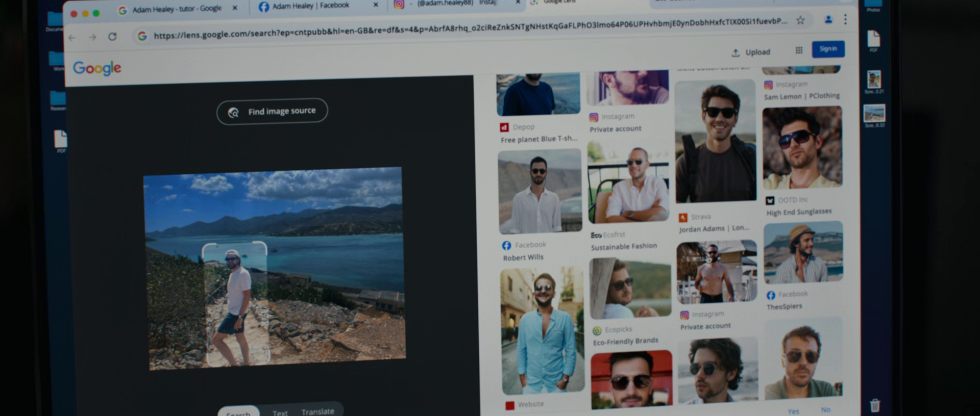This screenshot has width=980, height=416.
Task: Click the Find image source button
Action: click(272, 111)
